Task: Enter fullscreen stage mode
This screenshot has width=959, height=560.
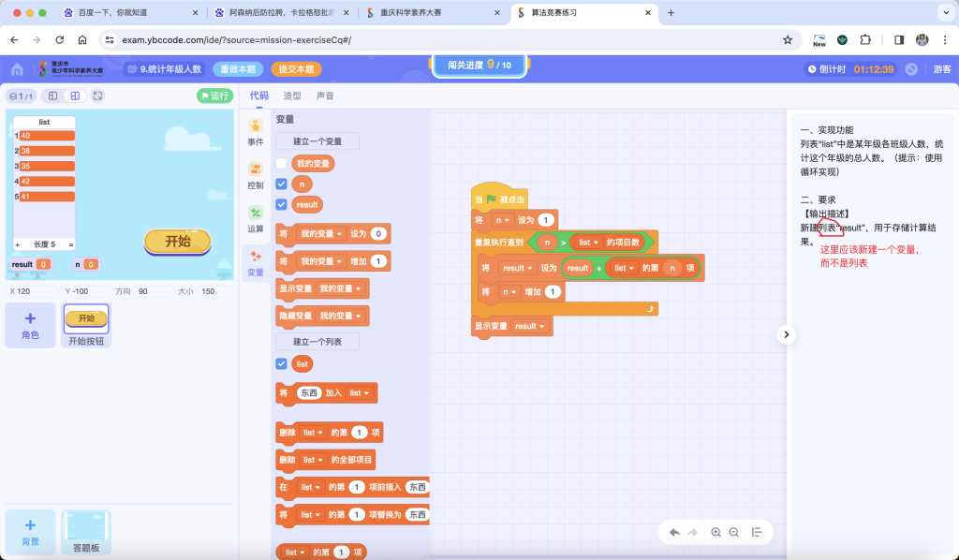Action: point(97,96)
